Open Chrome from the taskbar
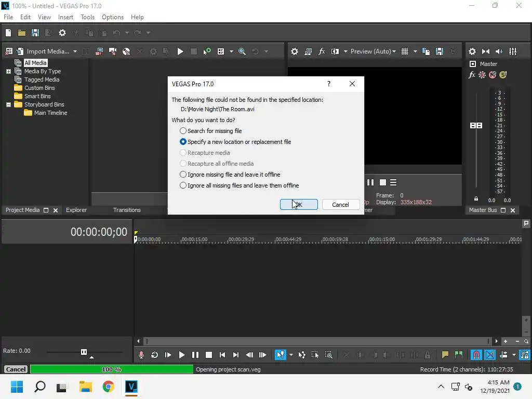532x399 pixels. click(108, 387)
